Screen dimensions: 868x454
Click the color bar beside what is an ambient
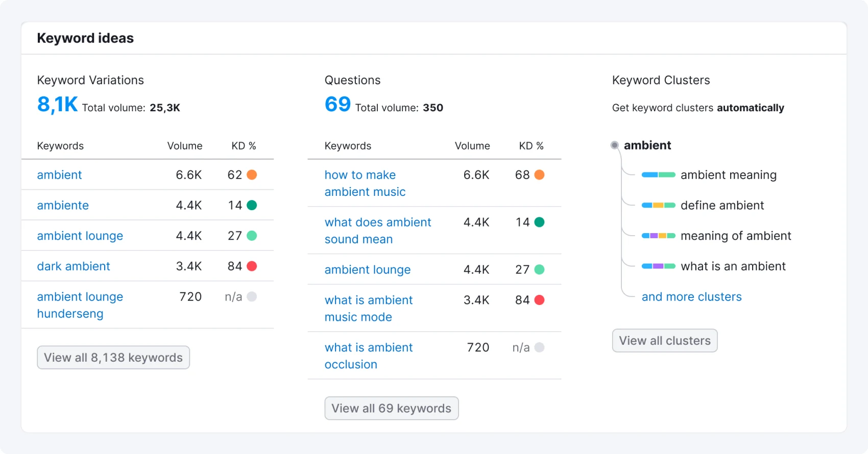coord(658,266)
